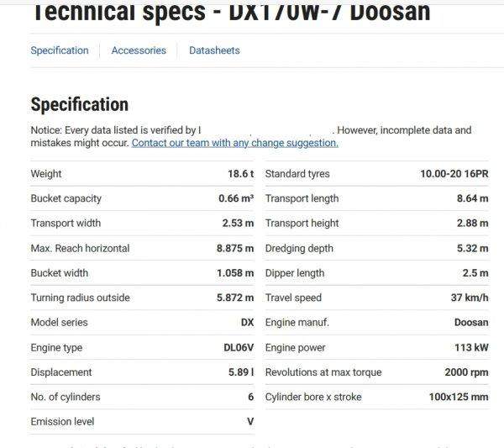504x448 pixels.
Task: Select the Transport width label
Action: [x=66, y=224]
